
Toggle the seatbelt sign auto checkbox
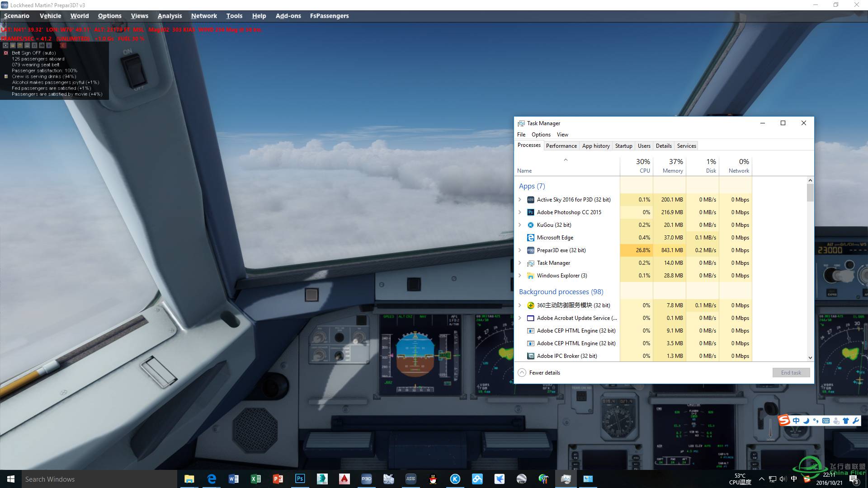[5, 53]
